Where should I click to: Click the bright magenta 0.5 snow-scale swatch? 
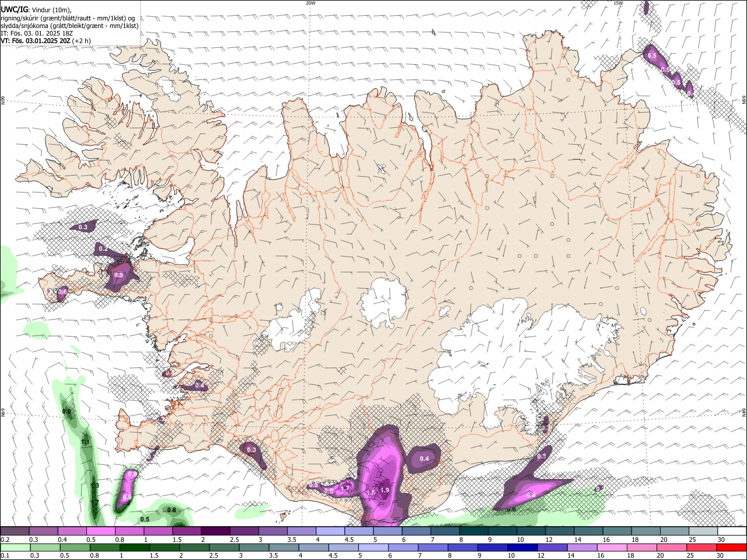coord(100,531)
